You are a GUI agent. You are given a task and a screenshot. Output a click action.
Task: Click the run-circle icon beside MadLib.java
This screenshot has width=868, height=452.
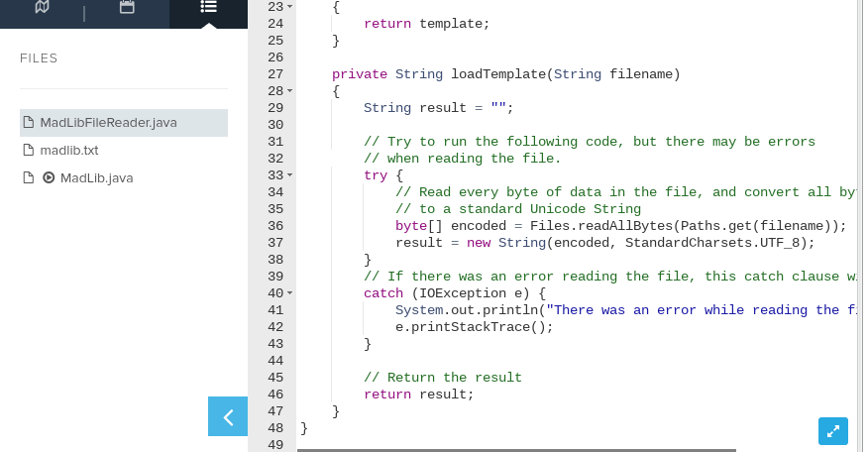[49, 177]
